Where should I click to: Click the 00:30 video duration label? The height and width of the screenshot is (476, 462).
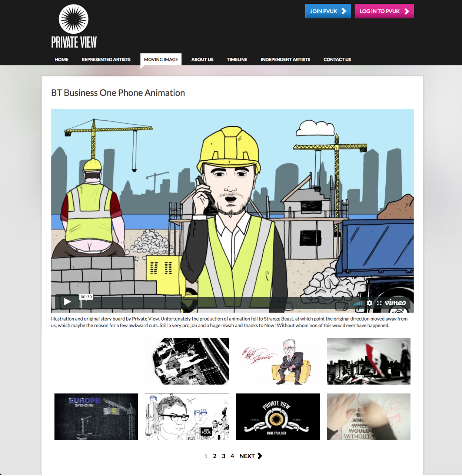[86, 297]
